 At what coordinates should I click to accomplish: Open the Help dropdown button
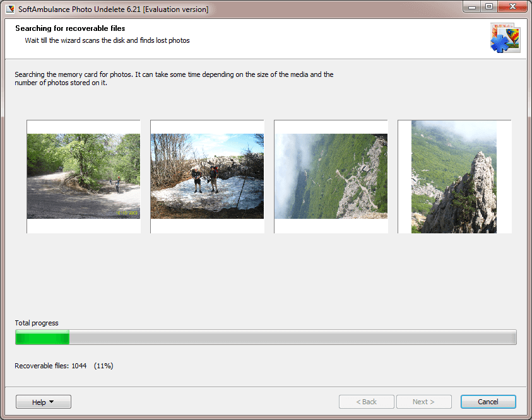[x=44, y=402]
